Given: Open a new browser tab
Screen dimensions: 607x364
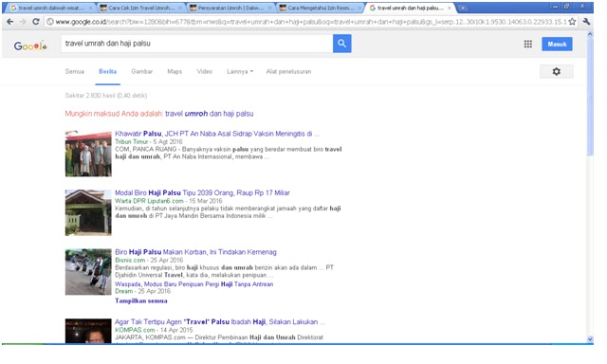Looking at the screenshot, I should pos(462,8).
